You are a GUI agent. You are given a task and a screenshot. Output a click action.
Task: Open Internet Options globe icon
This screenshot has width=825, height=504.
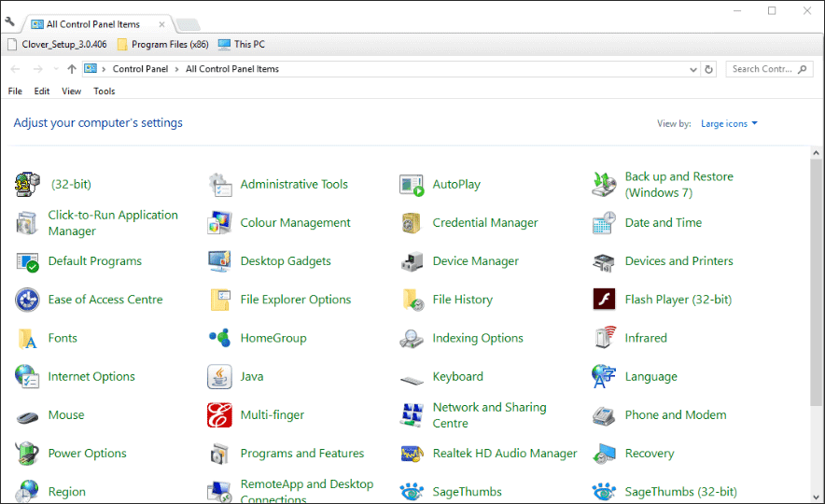coord(27,377)
